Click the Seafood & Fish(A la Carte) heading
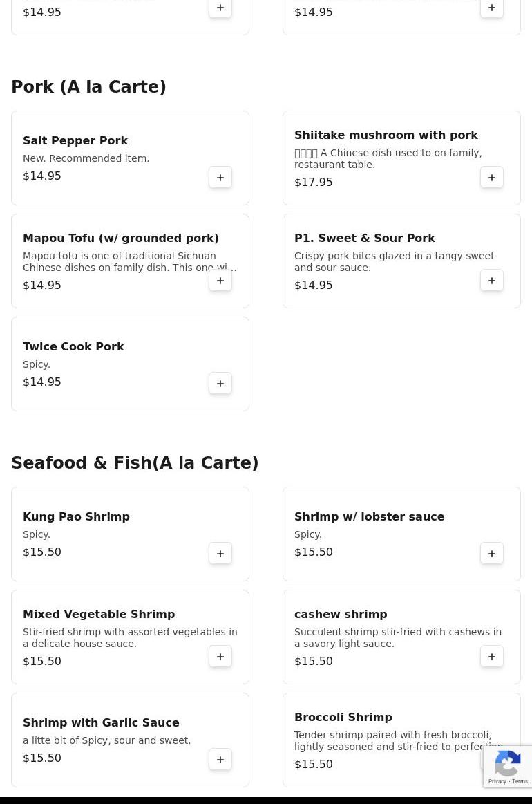The image size is (532, 804). point(135,463)
